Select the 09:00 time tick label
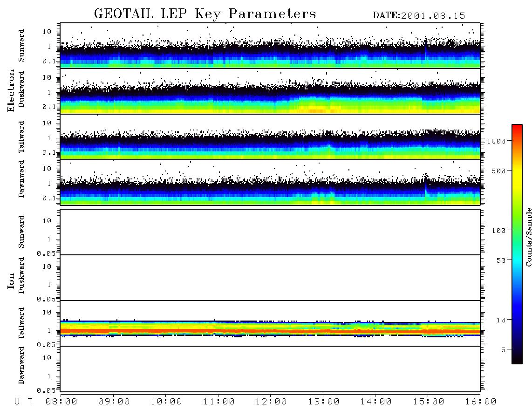Screen dimensions: 532x410 tap(114, 402)
